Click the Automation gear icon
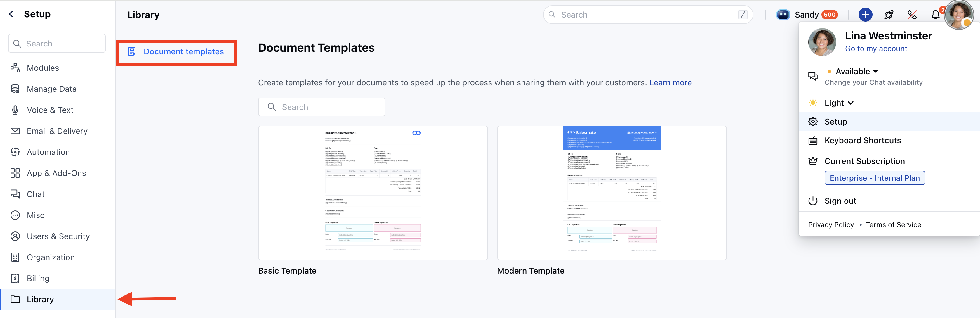 pyautogui.click(x=15, y=152)
